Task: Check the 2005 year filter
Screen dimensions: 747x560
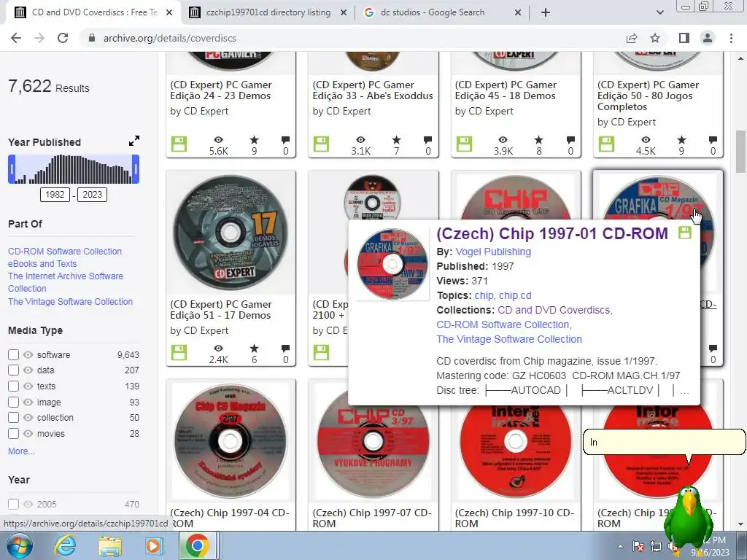Action: 13,505
